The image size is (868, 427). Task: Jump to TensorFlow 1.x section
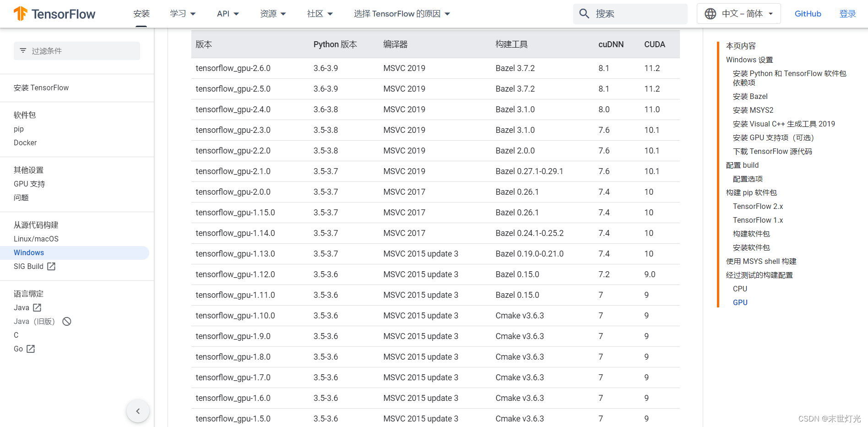tap(758, 220)
